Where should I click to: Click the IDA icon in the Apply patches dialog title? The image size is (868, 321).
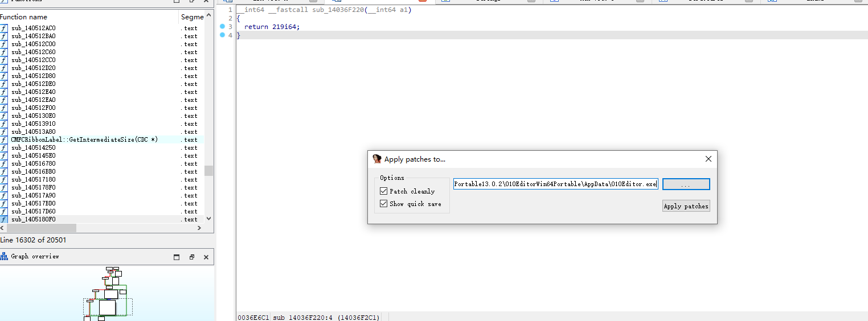[376, 159]
